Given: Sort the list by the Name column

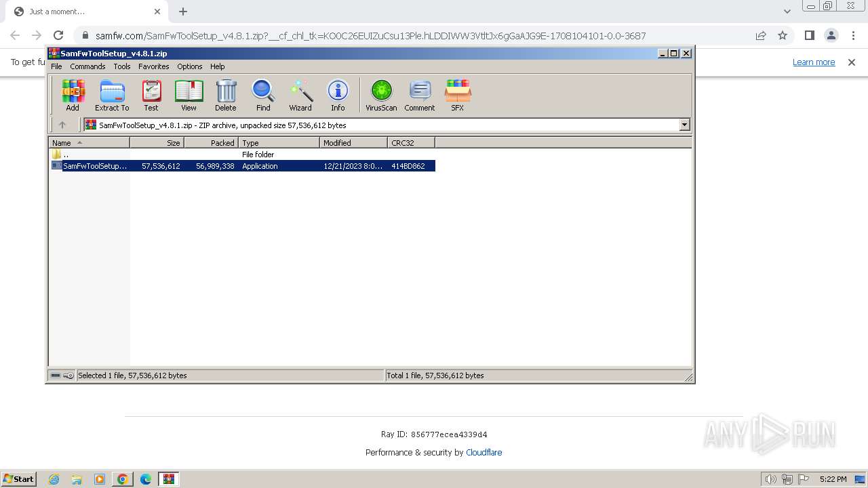Looking at the screenshot, I should click(x=89, y=143).
